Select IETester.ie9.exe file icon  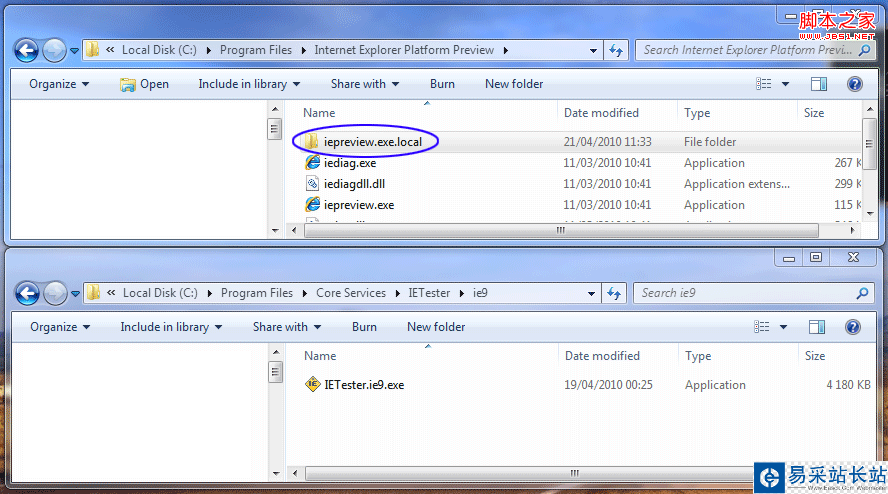(x=313, y=384)
